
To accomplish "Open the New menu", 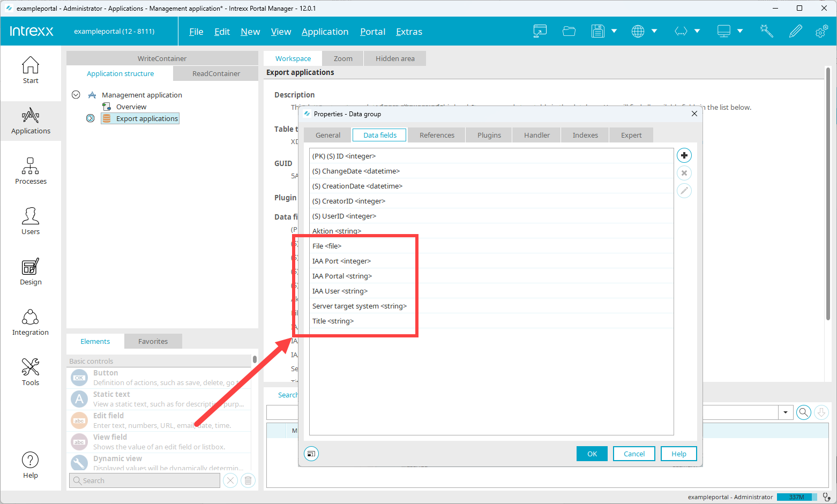I will (250, 32).
